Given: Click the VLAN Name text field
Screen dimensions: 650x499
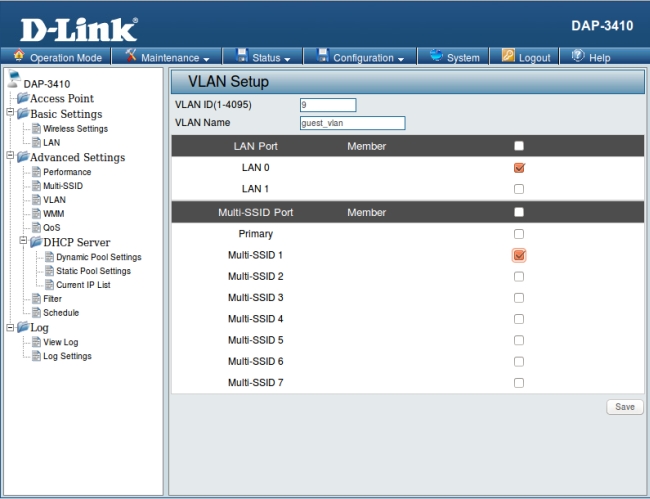Looking at the screenshot, I should tap(352, 124).
